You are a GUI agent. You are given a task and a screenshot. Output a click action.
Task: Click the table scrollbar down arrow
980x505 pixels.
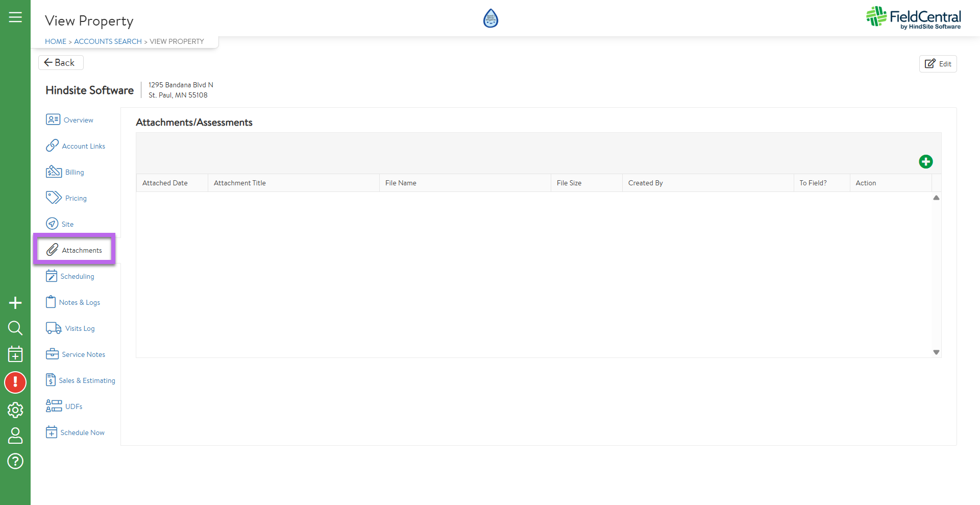936,352
